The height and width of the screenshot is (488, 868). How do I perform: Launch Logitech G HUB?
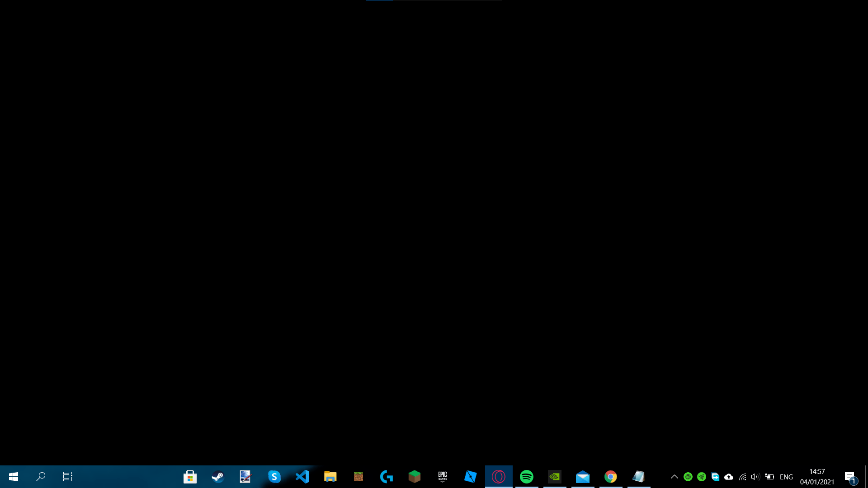tap(386, 477)
